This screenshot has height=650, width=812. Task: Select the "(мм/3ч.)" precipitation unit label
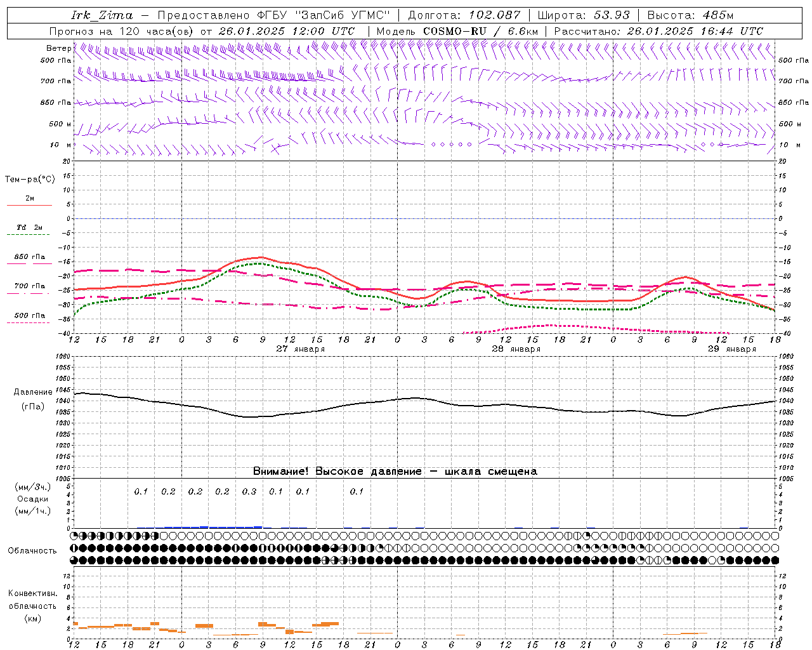[x=33, y=487]
